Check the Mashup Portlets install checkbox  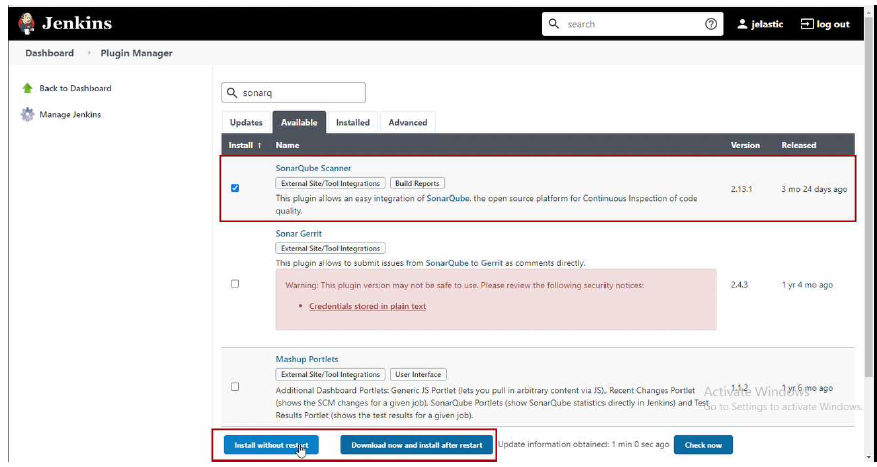(x=235, y=387)
